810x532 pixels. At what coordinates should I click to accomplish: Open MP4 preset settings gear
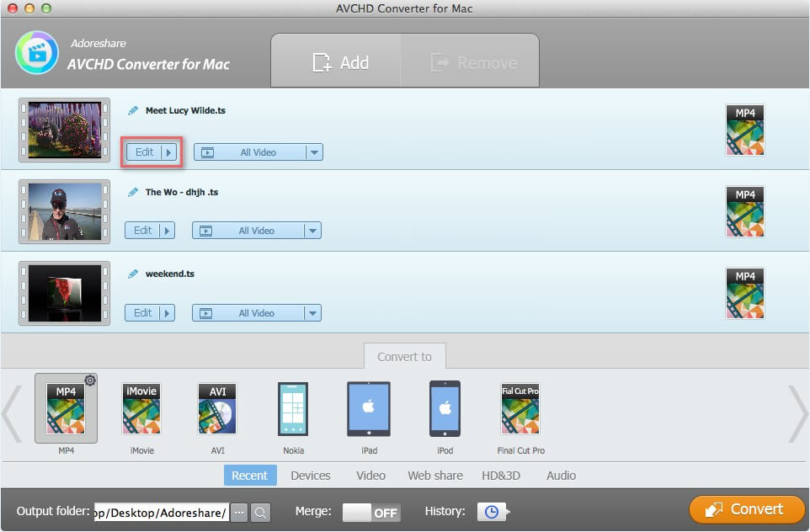coord(90,380)
